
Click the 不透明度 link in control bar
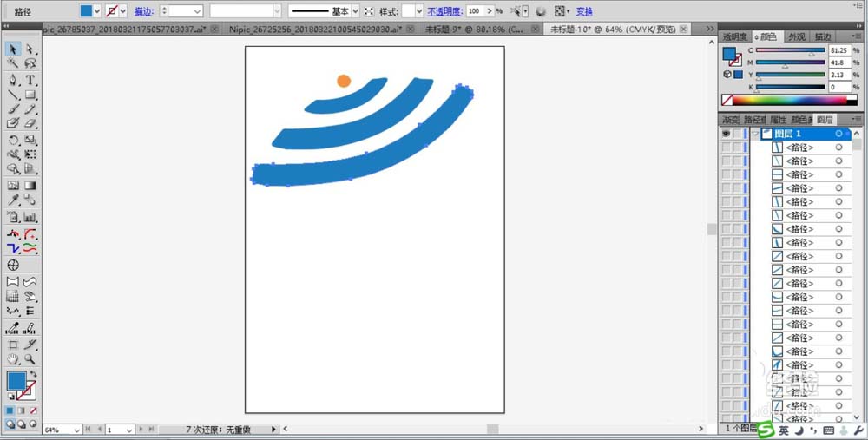444,11
